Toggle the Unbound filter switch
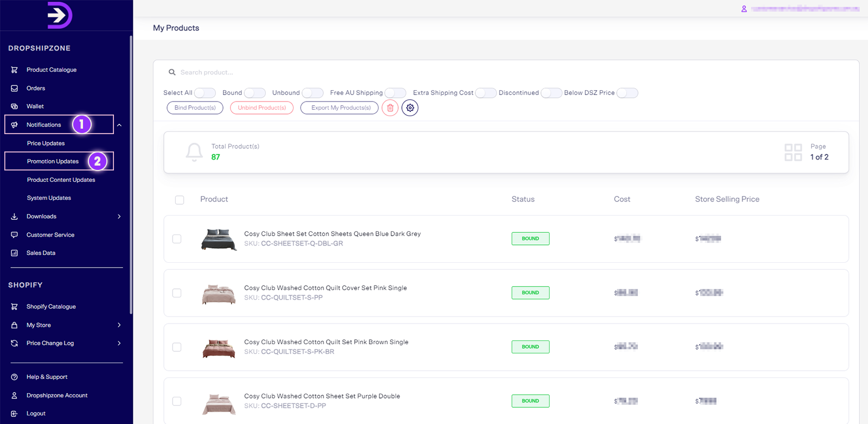Viewport: 868px width, 424px height. (x=312, y=93)
